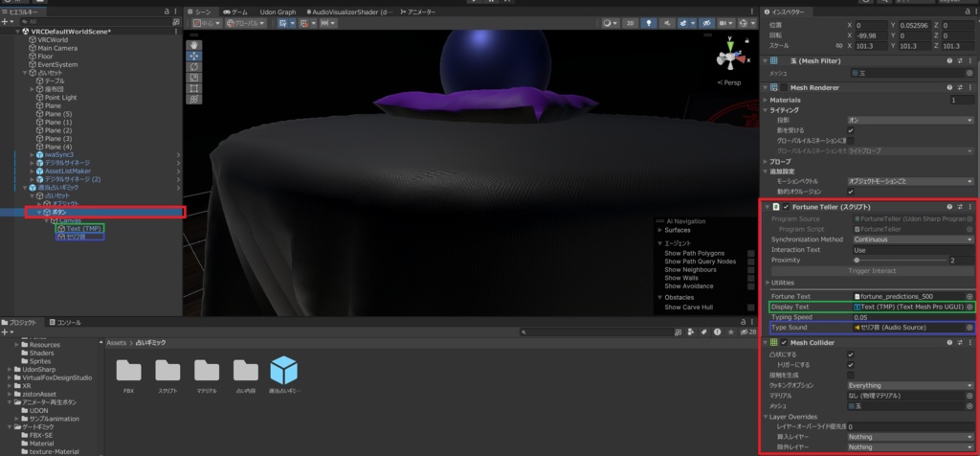
Task: Switch to コンソール tab
Action: pyautogui.click(x=64, y=322)
